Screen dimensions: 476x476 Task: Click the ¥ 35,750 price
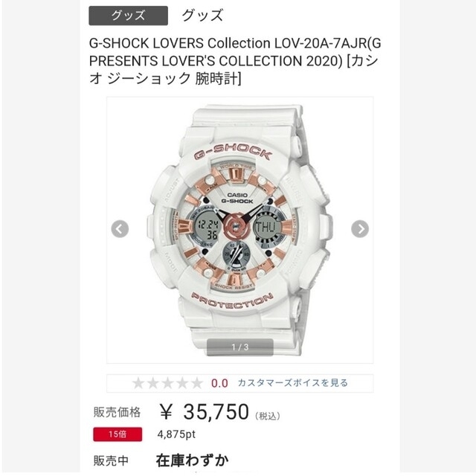[x=204, y=412]
